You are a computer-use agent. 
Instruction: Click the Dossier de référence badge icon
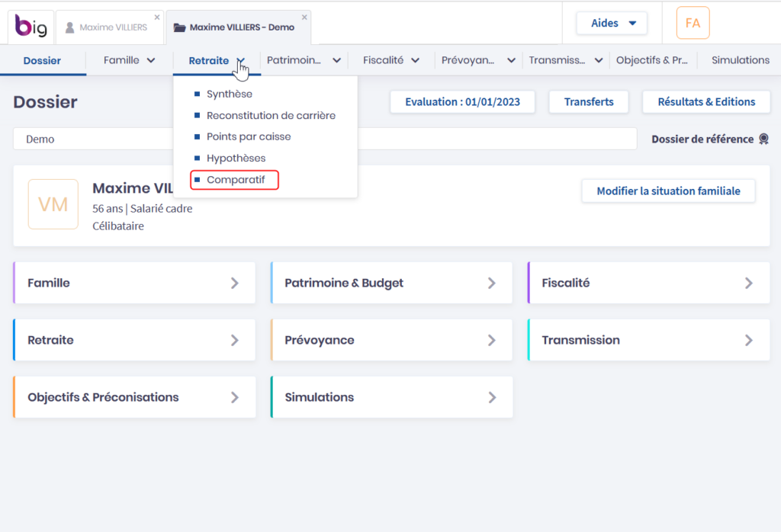763,139
